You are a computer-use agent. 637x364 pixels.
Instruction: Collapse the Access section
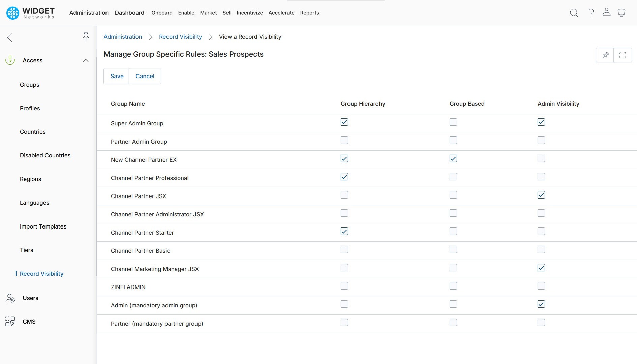click(86, 60)
